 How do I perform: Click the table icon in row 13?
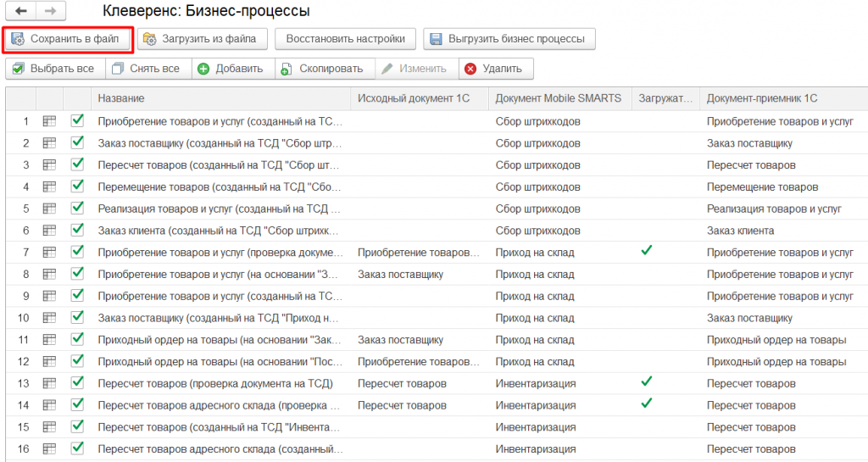(49, 383)
